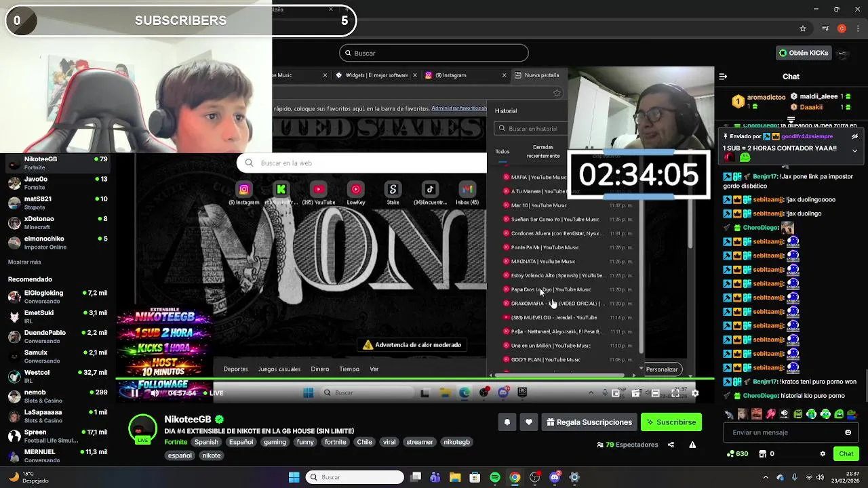
Task: Select the Chile tag
Action: (x=365, y=442)
